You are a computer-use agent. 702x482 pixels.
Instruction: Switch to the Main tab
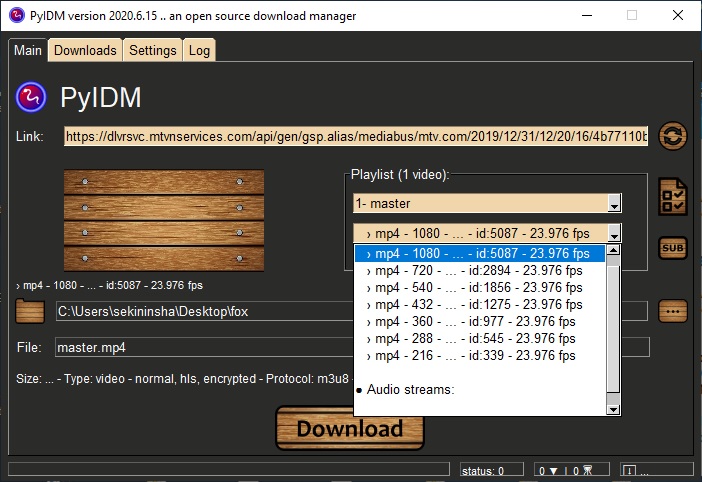[28, 50]
